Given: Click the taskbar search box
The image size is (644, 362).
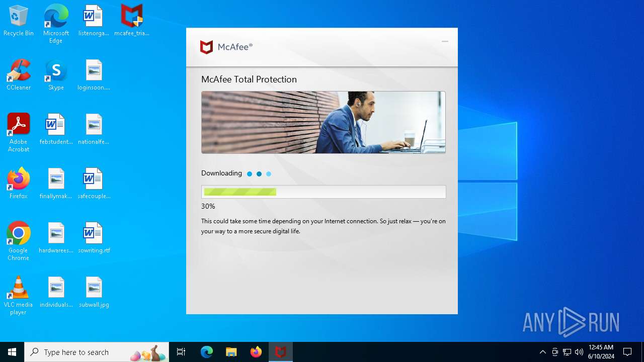Looking at the screenshot, I should (97, 352).
